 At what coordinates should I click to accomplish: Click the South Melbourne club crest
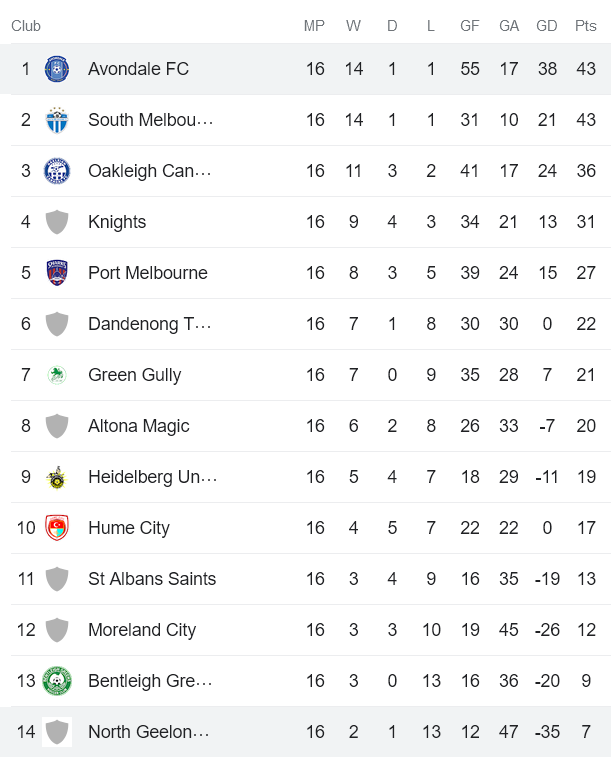(x=57, y=120)
